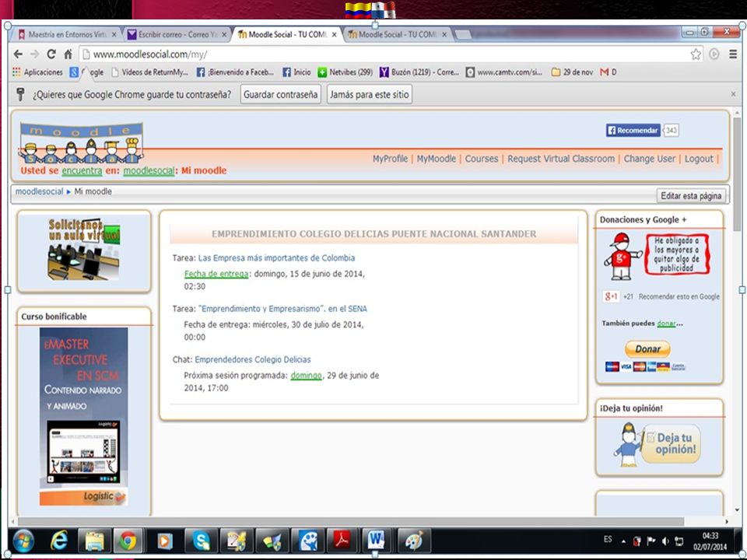This screenshot has width=747, height=560.
Task: Click the horizontal page scrollbar
Action: pyautogui.click(x=350, y=521)
